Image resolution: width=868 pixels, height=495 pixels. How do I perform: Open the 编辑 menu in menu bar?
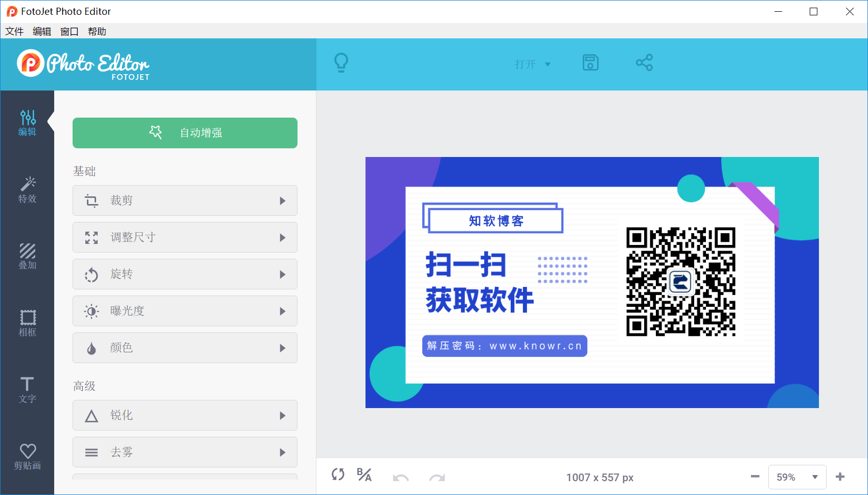[x=42, y=31]
